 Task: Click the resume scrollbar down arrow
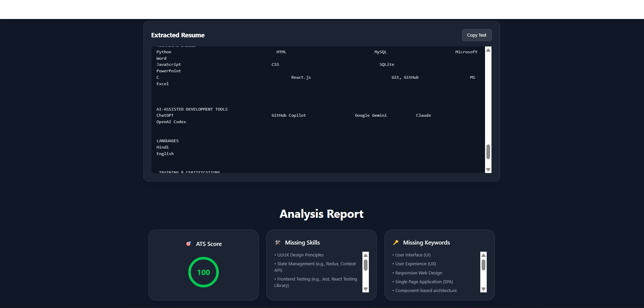click(488, 170)
